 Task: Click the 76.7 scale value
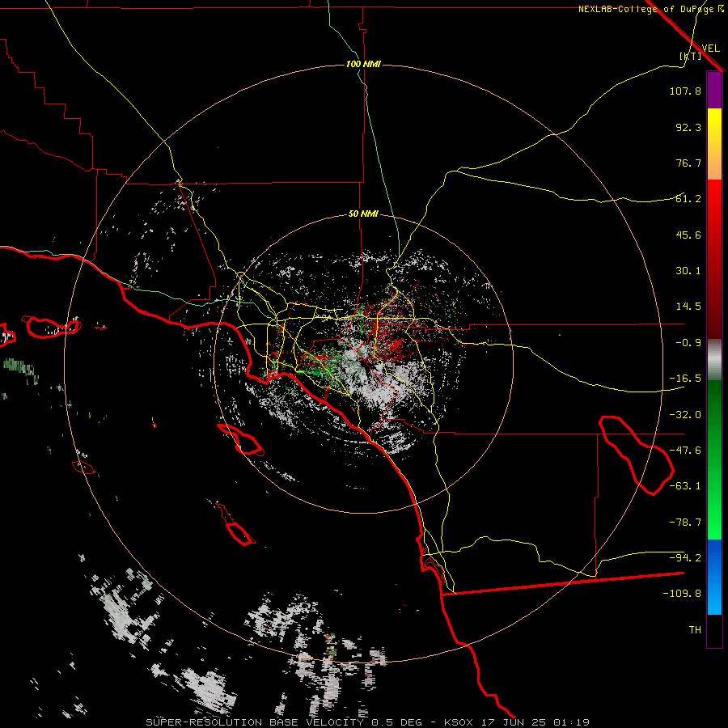point(688,163)
